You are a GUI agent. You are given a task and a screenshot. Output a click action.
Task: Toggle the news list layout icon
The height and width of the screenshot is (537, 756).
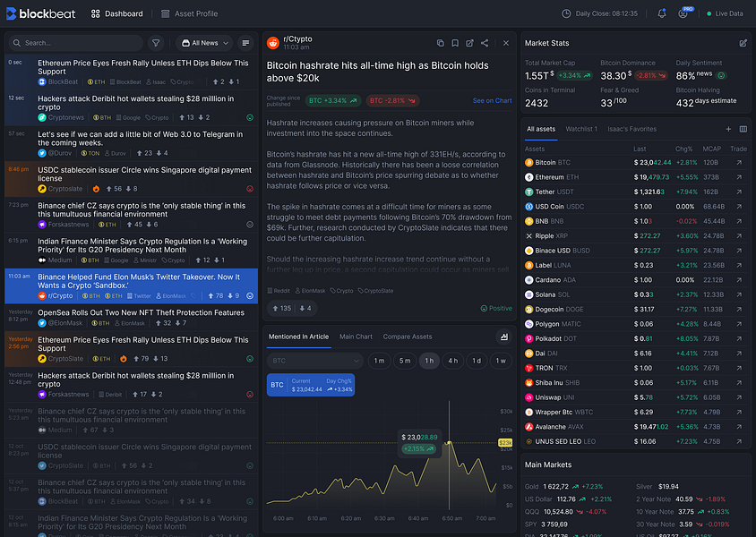245,43
